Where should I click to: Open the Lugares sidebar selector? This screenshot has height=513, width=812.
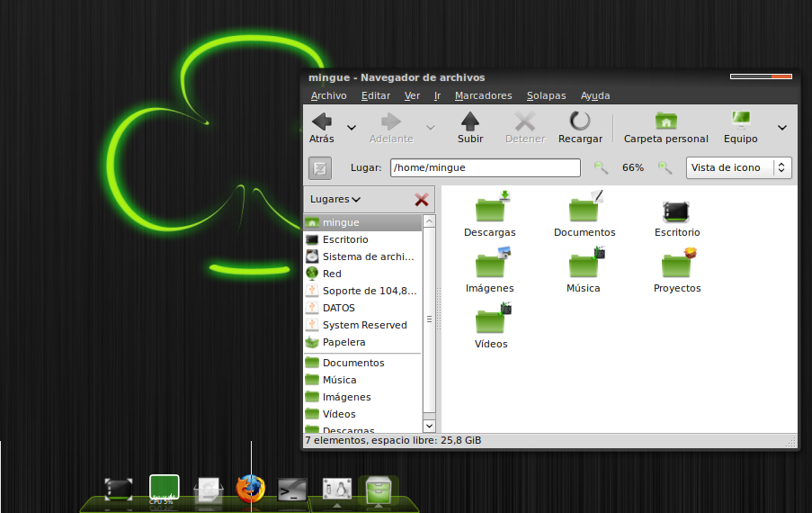(x=335, y=200)
